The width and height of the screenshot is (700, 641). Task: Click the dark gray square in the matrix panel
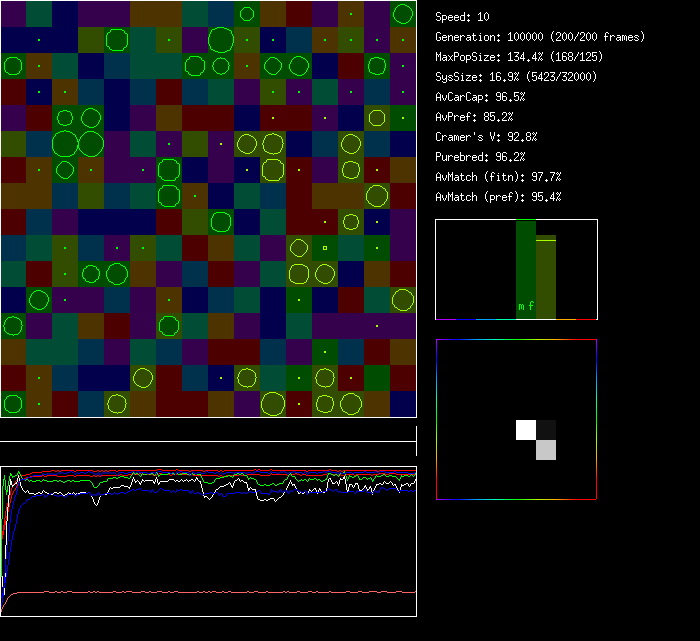(545, 429)
